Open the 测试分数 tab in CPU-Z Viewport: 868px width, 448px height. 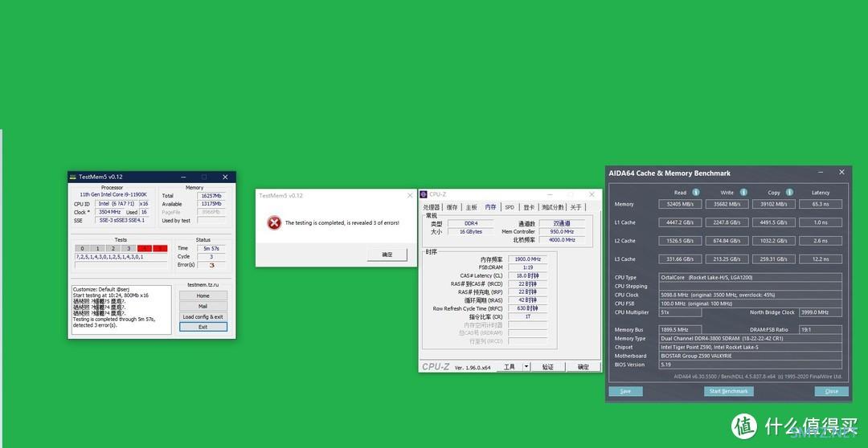pyautogui.click(x=552, y=207)
